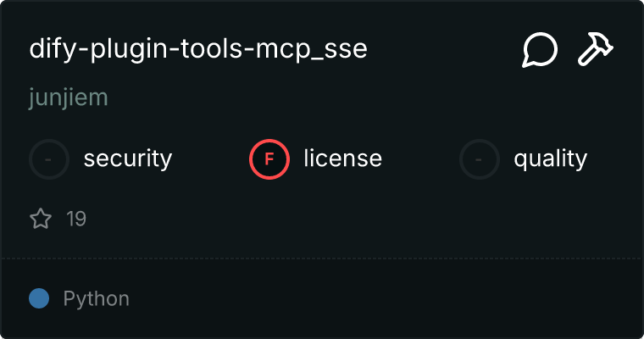Click the "quality" label text
This screenshot has height=339, width=644.
point(550,158)
